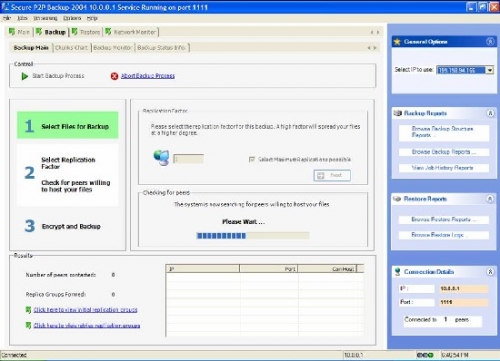Collapse the Backup Reports panel
This screenshot has width=500, height=361.
click(490, 113)
